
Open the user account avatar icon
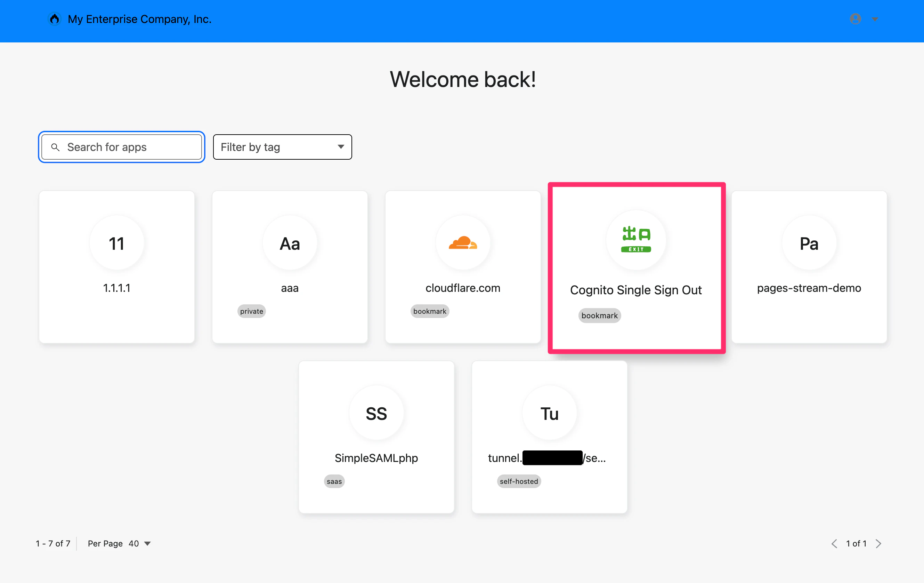pos(855,19)
